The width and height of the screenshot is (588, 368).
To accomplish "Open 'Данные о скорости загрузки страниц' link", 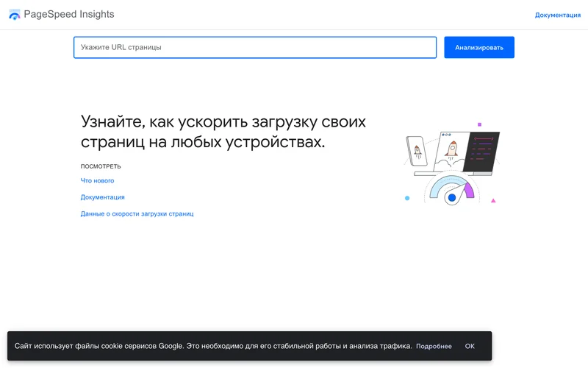I will [137, 213].
